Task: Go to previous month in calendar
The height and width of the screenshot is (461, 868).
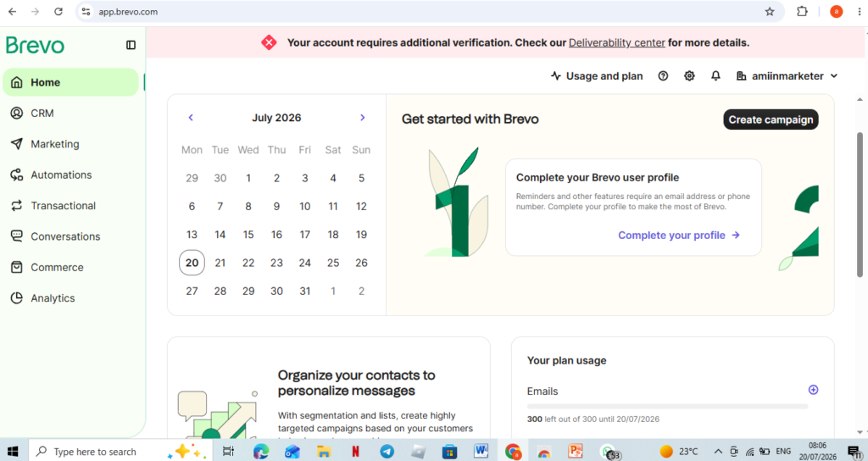Action: pyautogui.click(x=191, y=117)
